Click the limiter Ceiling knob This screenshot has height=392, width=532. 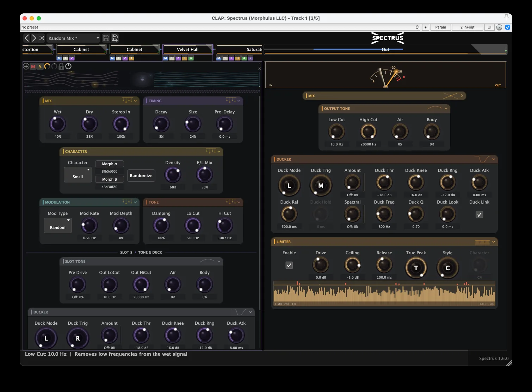coord(352,265)
